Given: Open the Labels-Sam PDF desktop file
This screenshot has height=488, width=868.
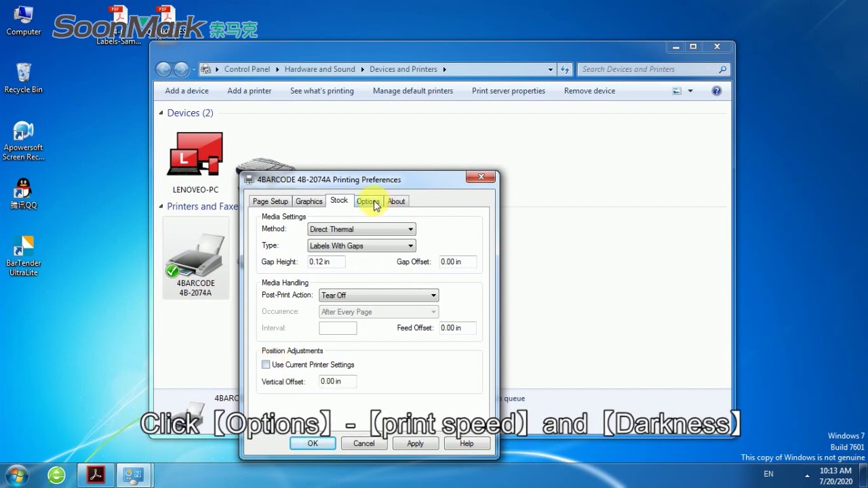Looking at the screenshot, I should point(119,26).
